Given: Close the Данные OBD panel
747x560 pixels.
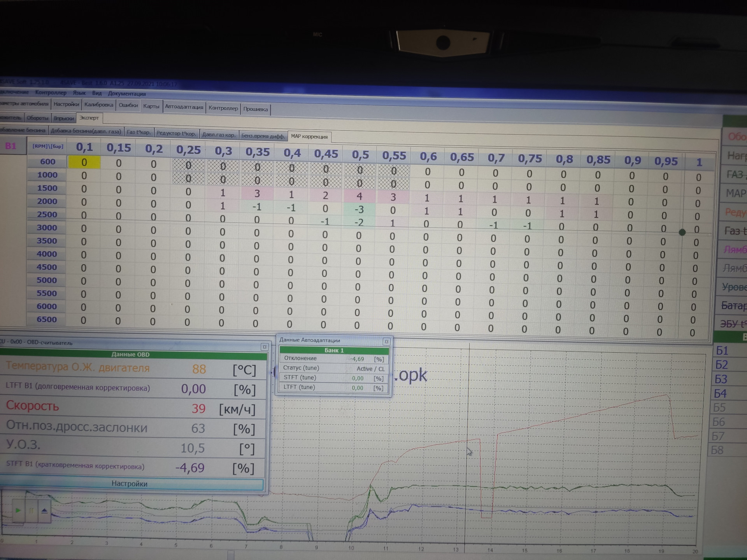Looking at the screenshot, I should [265, 346].
